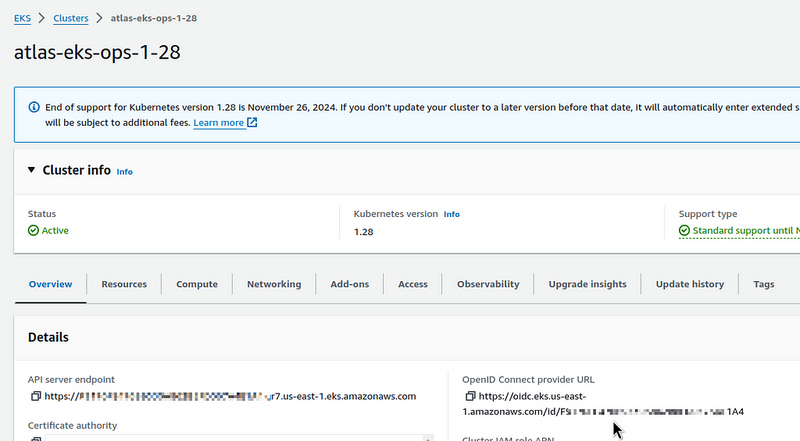Copy the API server endpoint URL
Screen dimensions: 800x441
[x=36, y=396]
